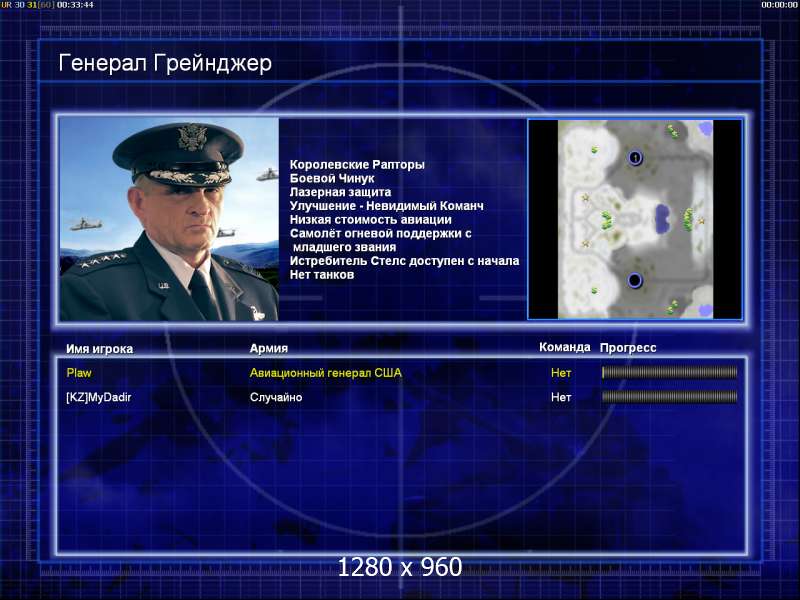Click [KZ]MyDadir's loading progress bar

pos(669,396)
